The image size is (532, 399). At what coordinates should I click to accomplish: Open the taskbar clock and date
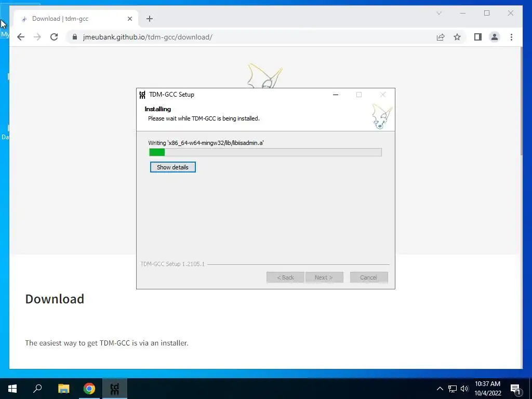click(x=487, y=389)
